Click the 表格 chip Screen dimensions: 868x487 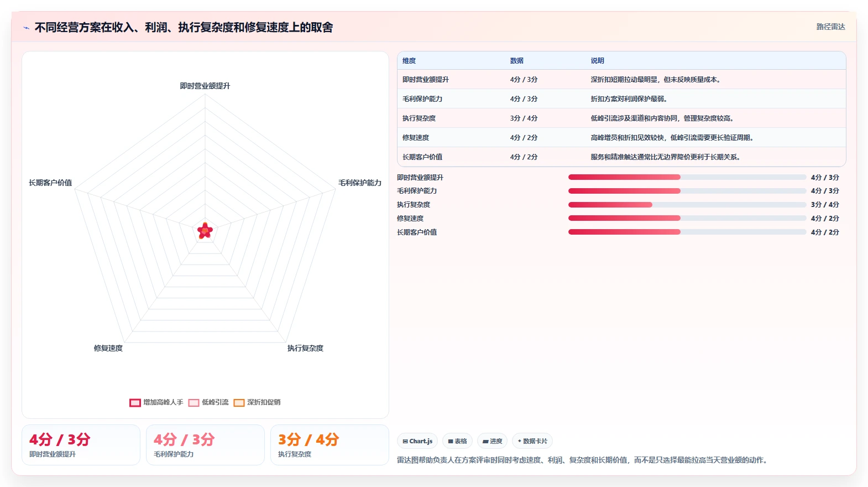457,441
